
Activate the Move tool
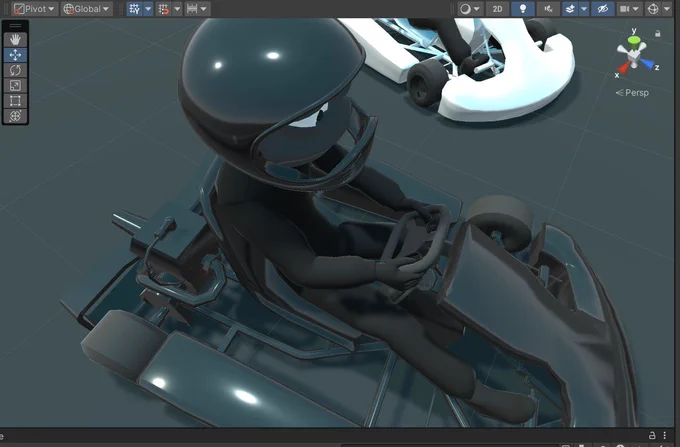point(15,55)
